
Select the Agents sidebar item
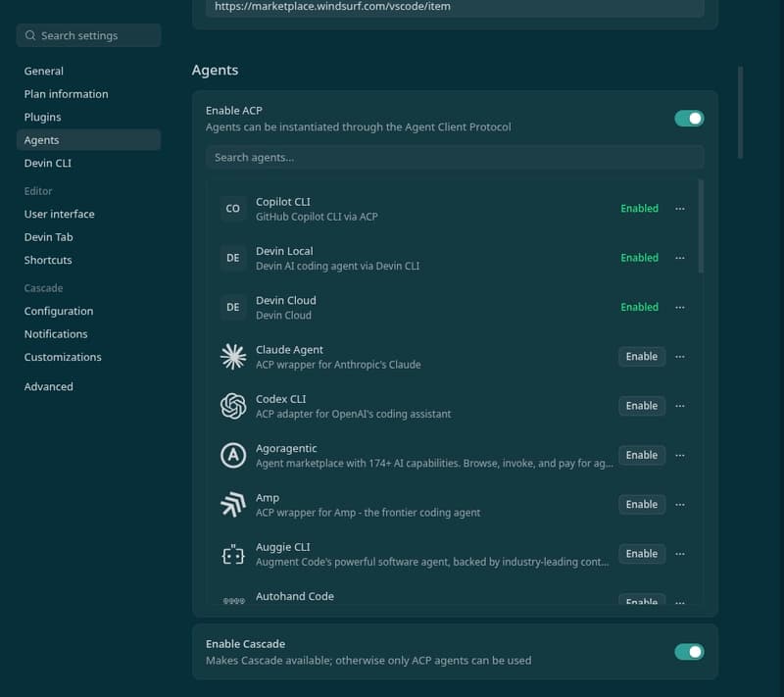(88, 140)
